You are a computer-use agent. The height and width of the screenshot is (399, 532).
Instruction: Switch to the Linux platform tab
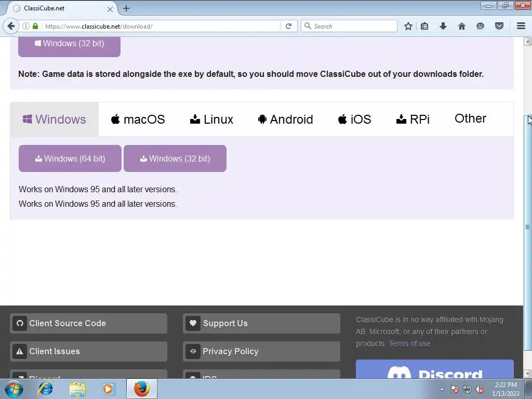point(211,119)
